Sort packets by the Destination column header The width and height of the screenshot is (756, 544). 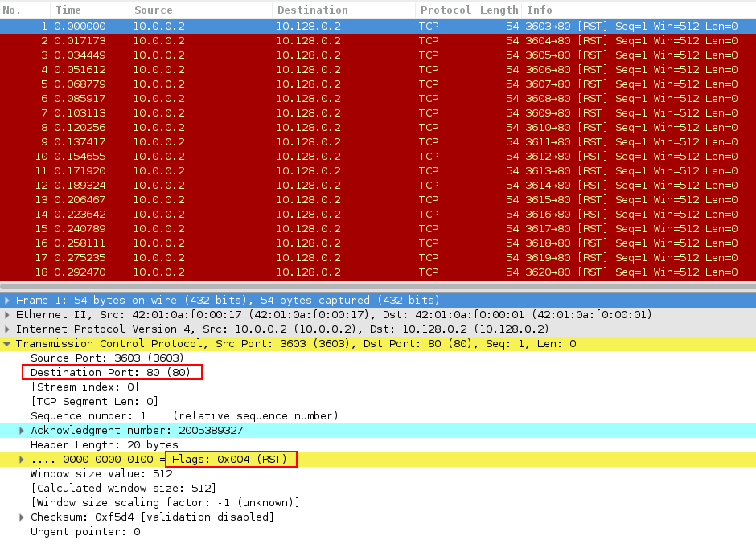tap(343, 10)
